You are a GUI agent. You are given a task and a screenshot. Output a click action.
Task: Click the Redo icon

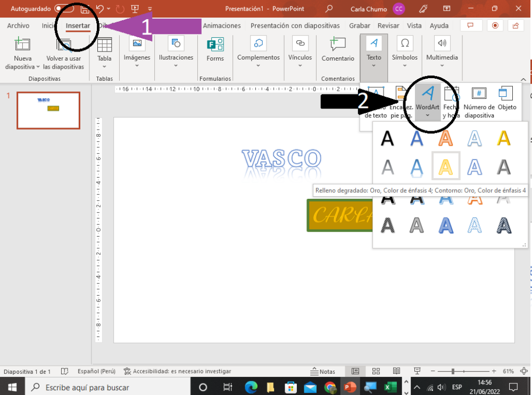click(x=120, y=9)
